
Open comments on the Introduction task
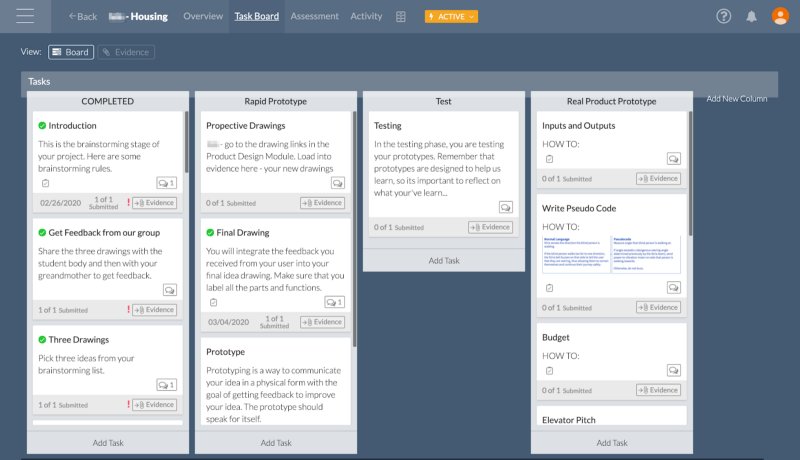(166, 183)
